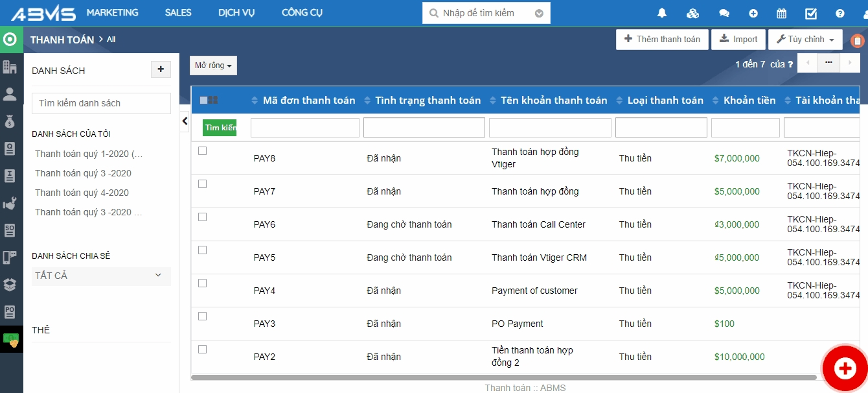868x393 pixels.
Task: Open the contacts person icon in sidebar
Action: [10, 94]
